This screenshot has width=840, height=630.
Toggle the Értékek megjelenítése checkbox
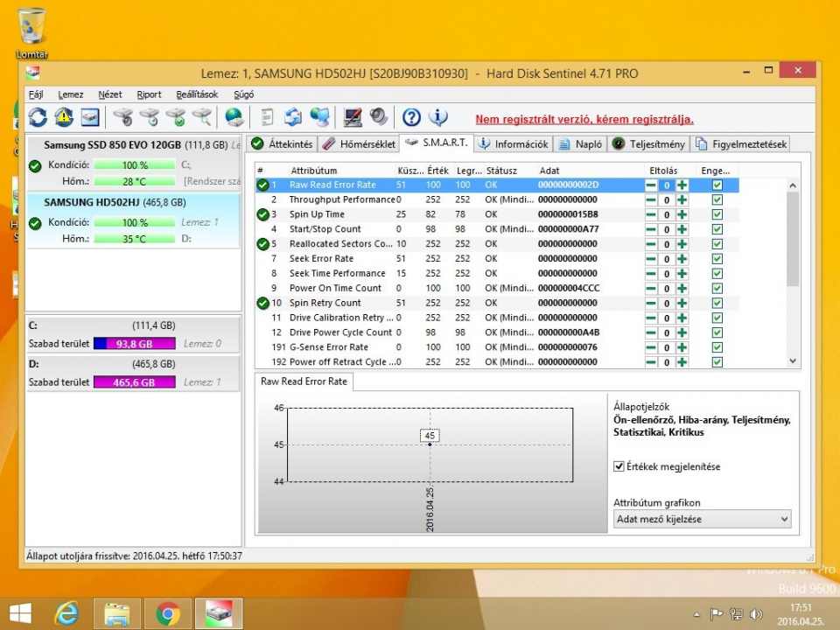(619, 466)
